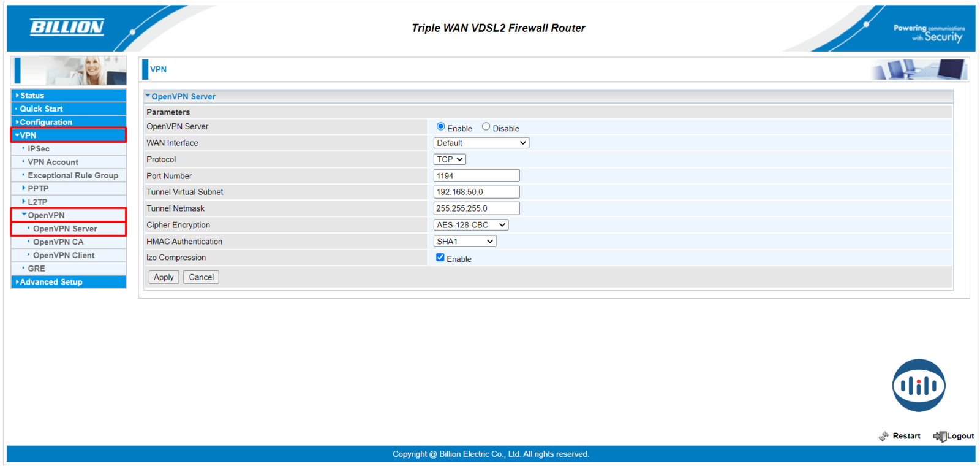Click the Apply button

(x=164, y=277)
